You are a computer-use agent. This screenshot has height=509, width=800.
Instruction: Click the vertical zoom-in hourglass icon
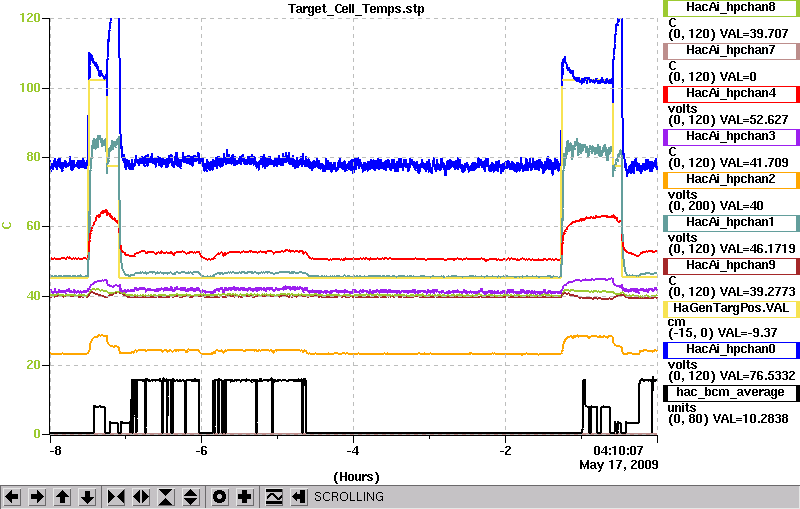click(x=166, y=497)
